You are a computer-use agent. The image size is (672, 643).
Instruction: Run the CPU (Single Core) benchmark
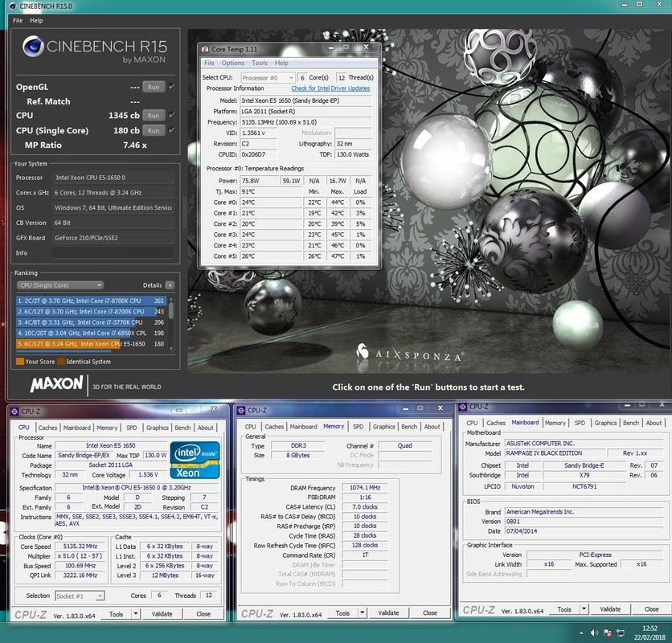(154, 130)
